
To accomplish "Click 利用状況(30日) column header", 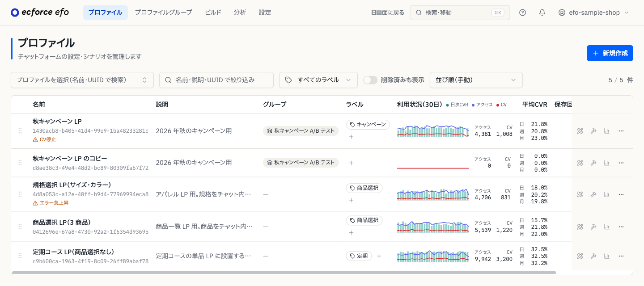I will 419,105.
